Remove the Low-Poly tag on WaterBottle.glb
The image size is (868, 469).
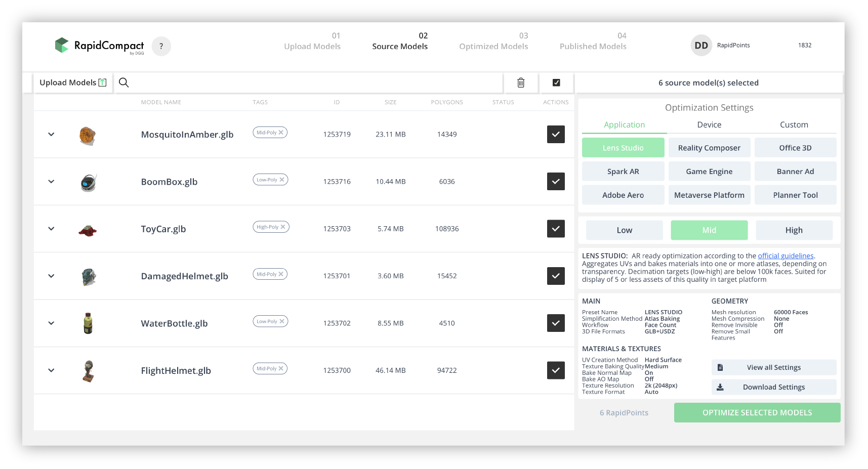(x=282, y=321)
